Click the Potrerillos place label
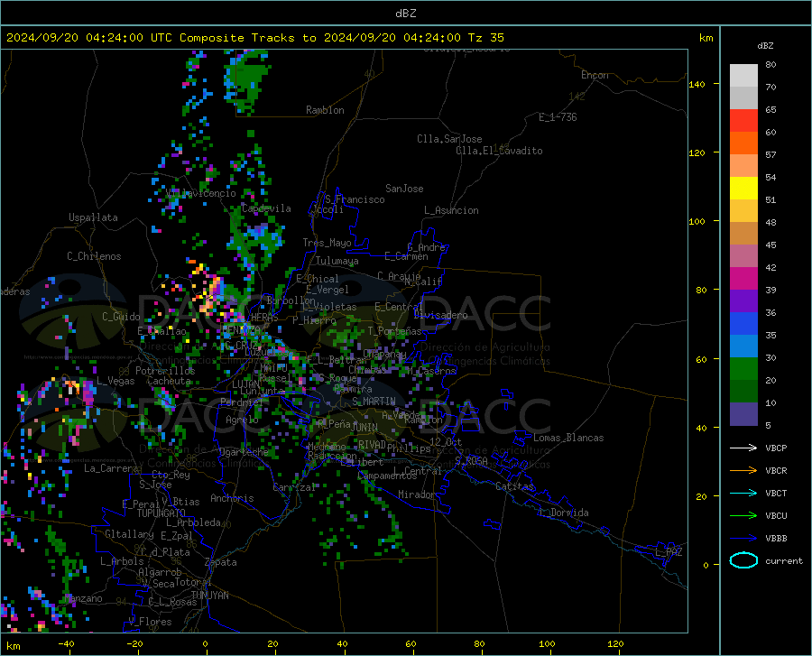Screen dimensions: 812x656 pyautogui.click(x=165, y=371)
